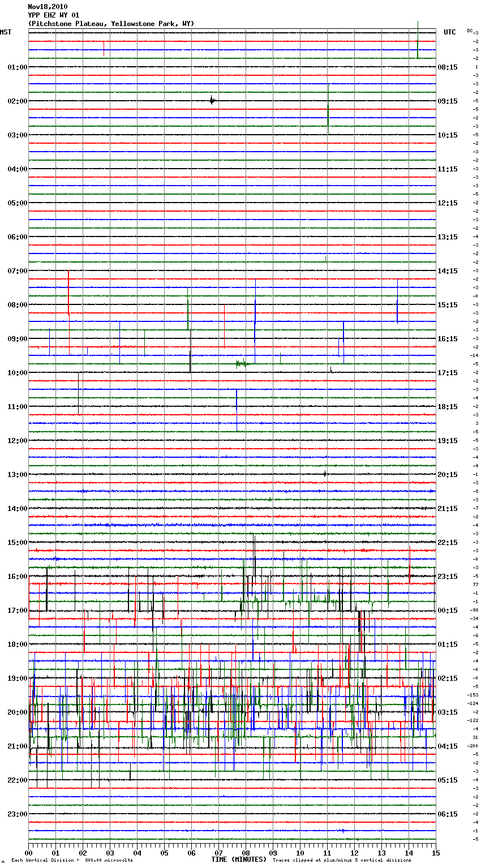Screen dimensions: 481x868
Task: Select the 07:00 MST time label
Action: point(18,271)
